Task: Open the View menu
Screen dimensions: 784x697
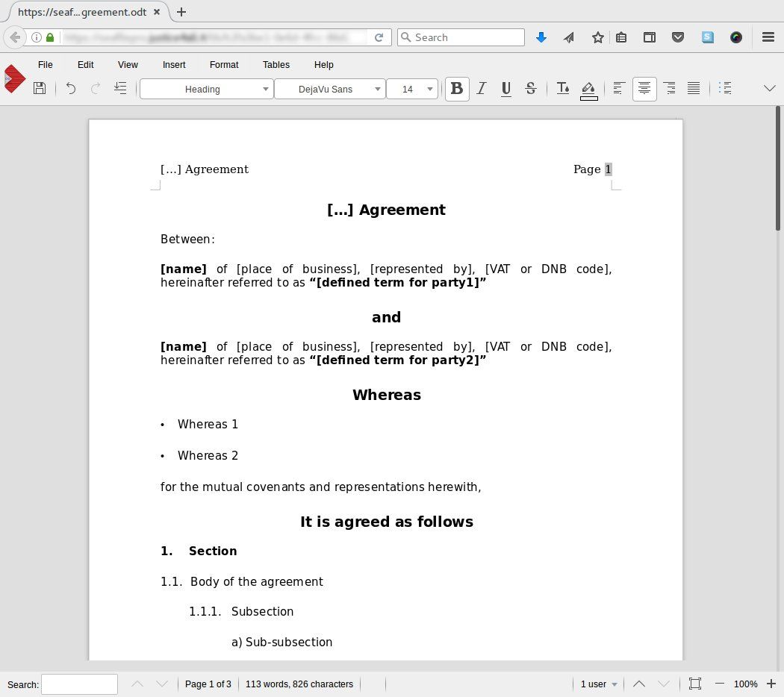Action: (128, 65)
